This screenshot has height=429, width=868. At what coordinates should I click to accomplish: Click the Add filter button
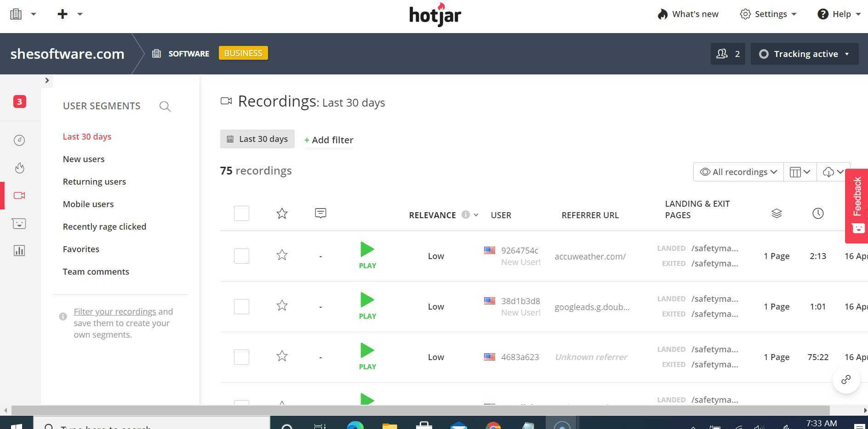point(328,140)
